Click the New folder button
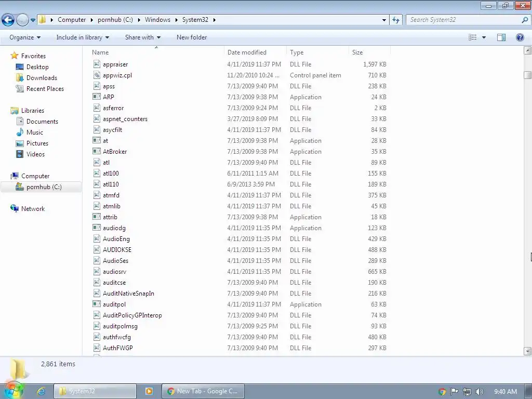532x399 pixels. coord(191,37)
